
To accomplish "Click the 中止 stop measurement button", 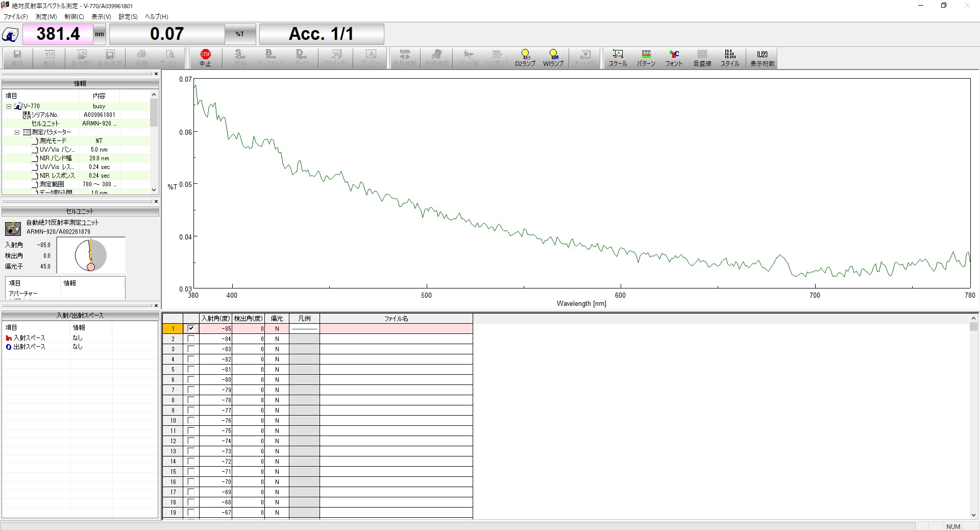I will pyautogui.click(x=205, y=58).
